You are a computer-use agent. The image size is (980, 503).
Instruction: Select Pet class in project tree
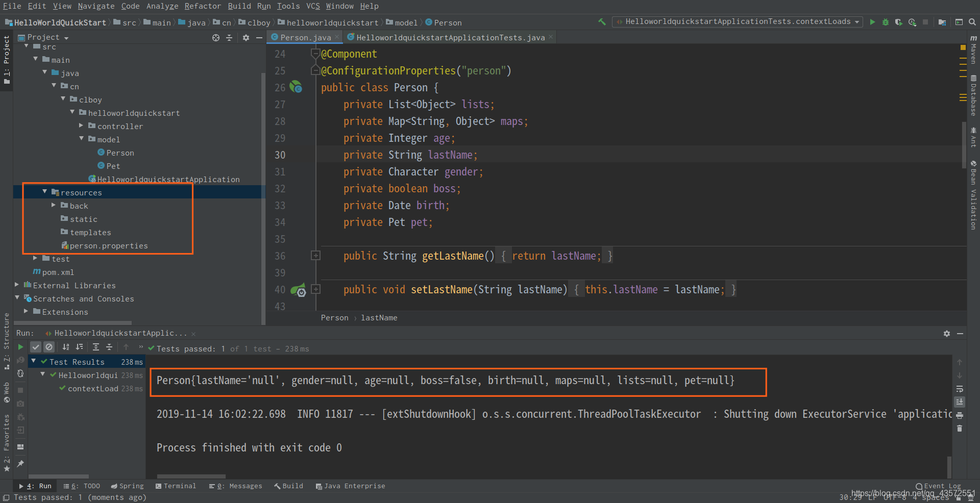[x=113, y=166]
